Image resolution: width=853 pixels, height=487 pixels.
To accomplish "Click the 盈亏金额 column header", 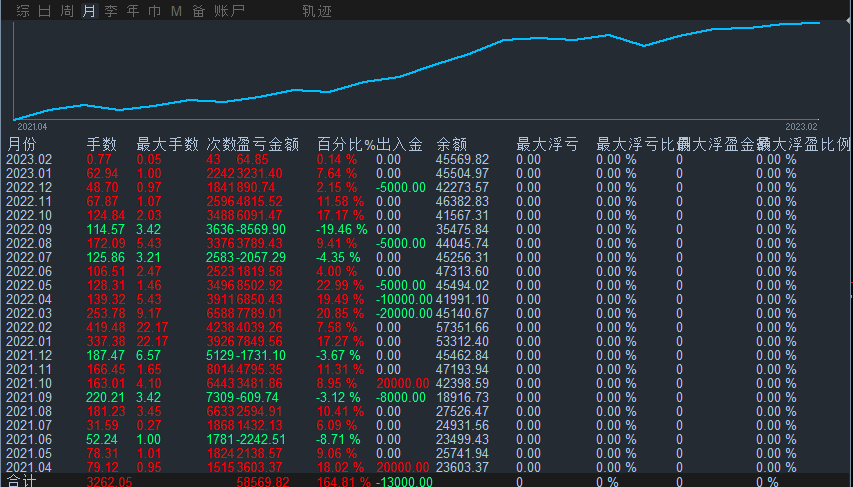I will click(268, 144).
